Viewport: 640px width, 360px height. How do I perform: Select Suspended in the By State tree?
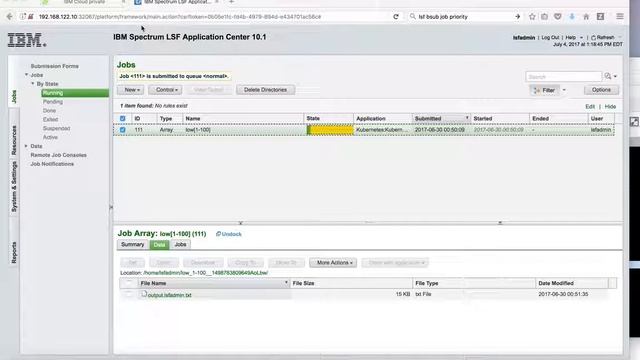56,128
